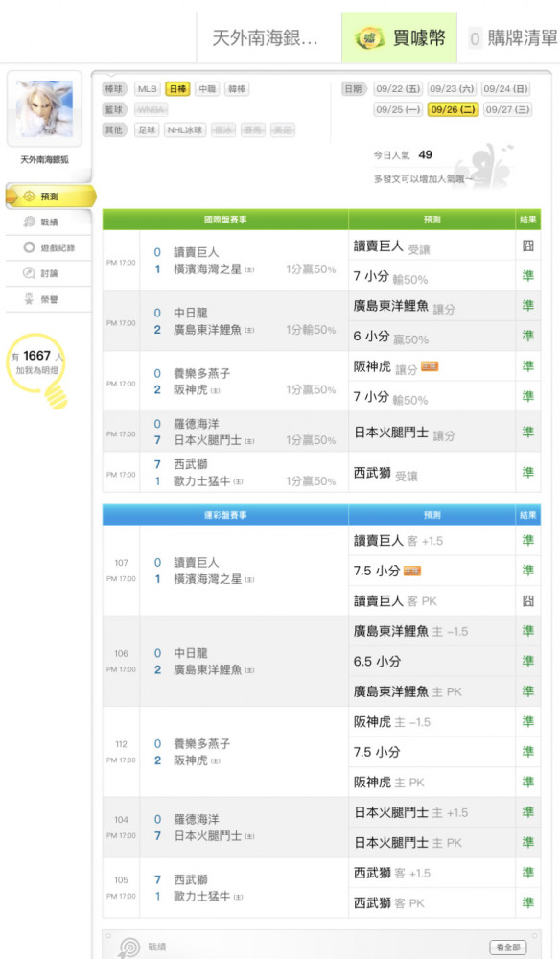The image size is (560, 959).
Task: Click the 買噱幣 coin icon
Action: 368,38
